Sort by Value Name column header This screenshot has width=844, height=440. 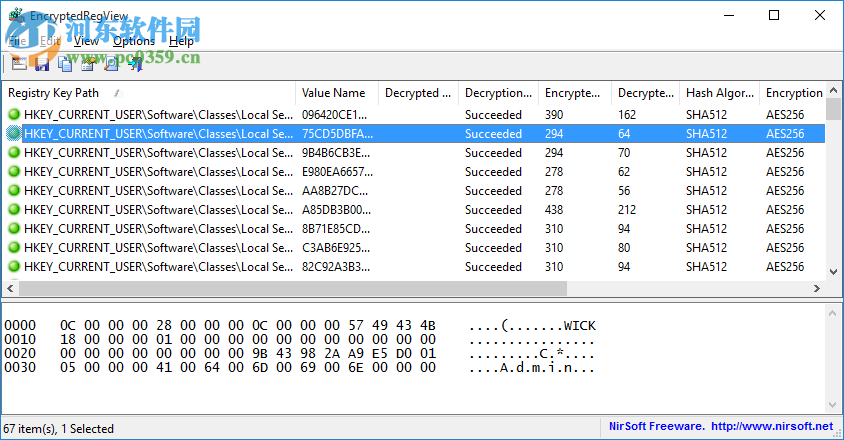pos(337,93)
